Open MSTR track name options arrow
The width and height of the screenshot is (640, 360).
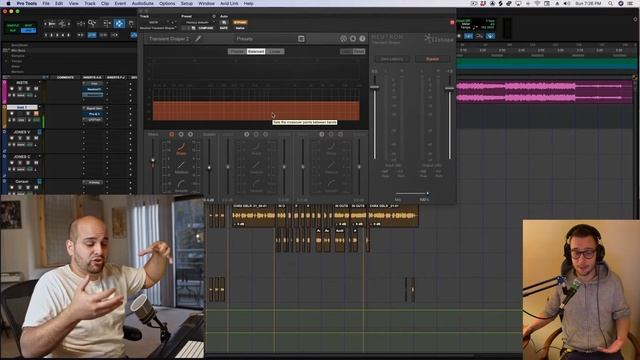pos(40,82)
